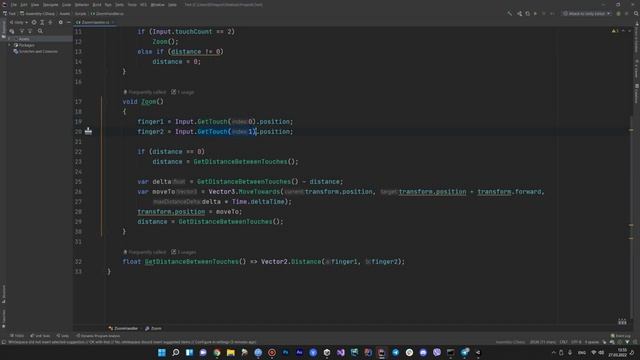Open Explorer panel settings gear
Screen dimensions: 640x360
click(61, 22)
